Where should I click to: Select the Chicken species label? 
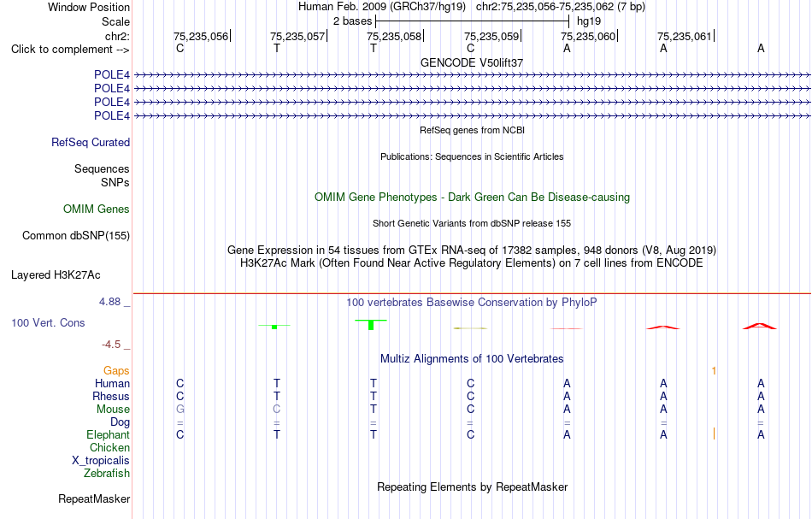(109, 447)
